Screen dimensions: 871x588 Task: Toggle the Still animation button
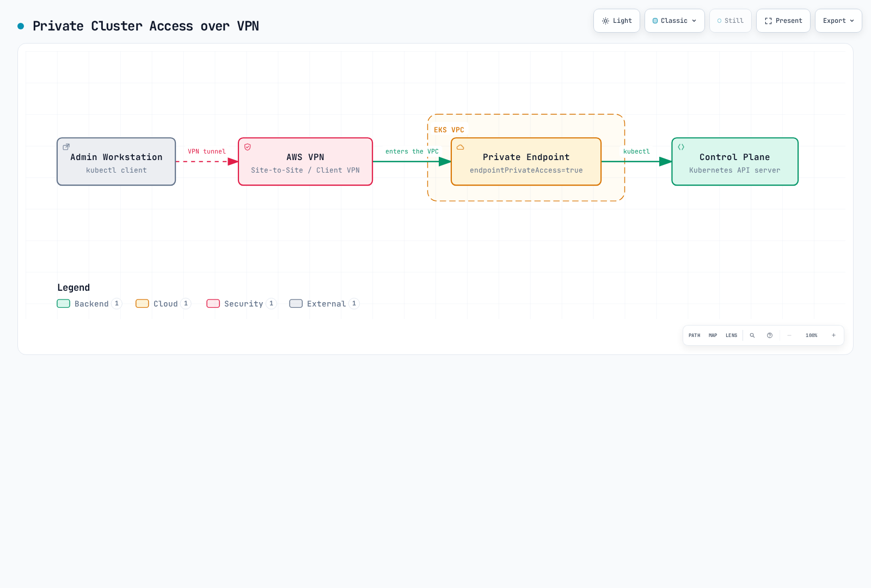[x=731, y=21]
